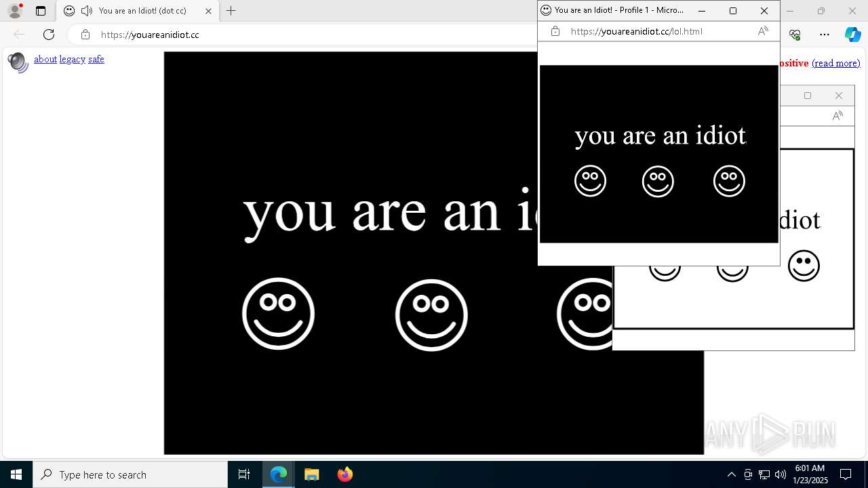The height and width of the screenshot is (488, 868).
Task: Click the Meet Now tray icon
Action: [x=748, y=474]
